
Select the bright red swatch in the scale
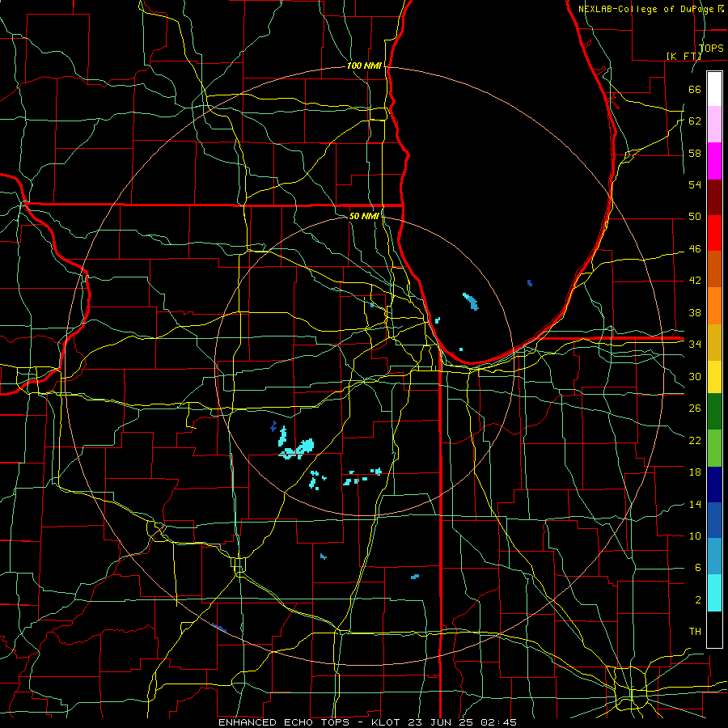pos(714,233)
